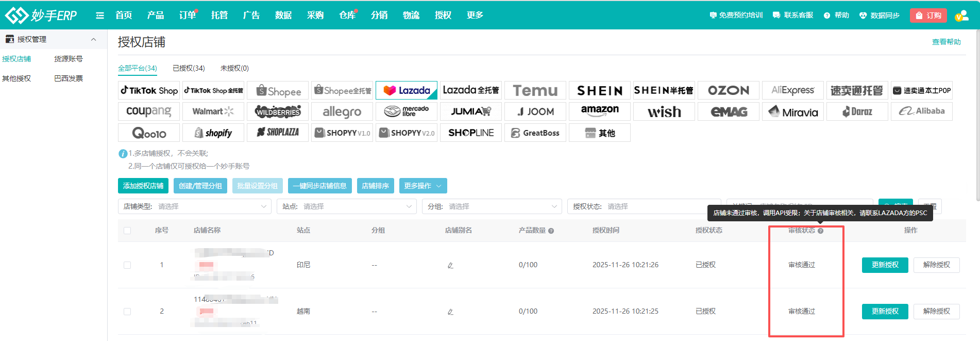The image size is (980, 341).
Task: Pick the Miravia platform tile
Action: click(793, 111)
